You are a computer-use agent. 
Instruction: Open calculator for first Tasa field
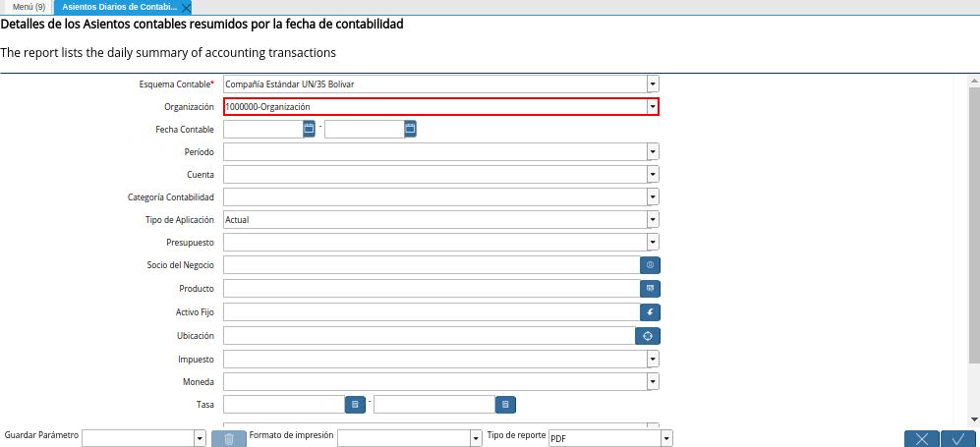pos(355,405)
